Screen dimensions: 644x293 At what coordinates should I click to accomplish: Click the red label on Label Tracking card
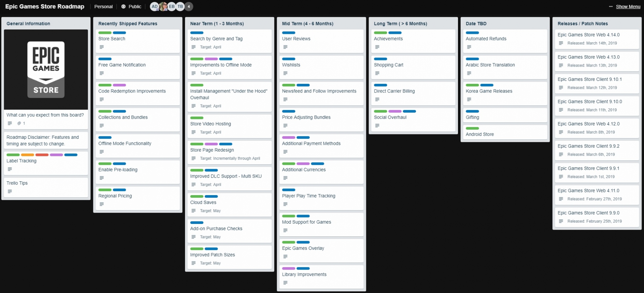42,155
